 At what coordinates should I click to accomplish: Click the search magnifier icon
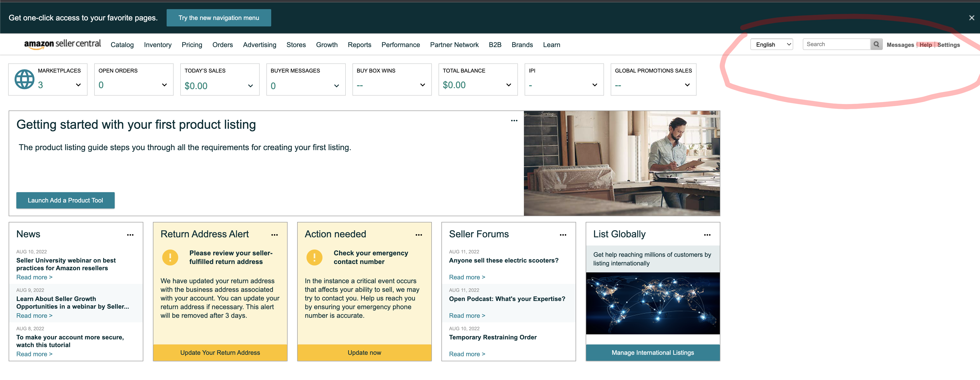(x=876, y=44)
